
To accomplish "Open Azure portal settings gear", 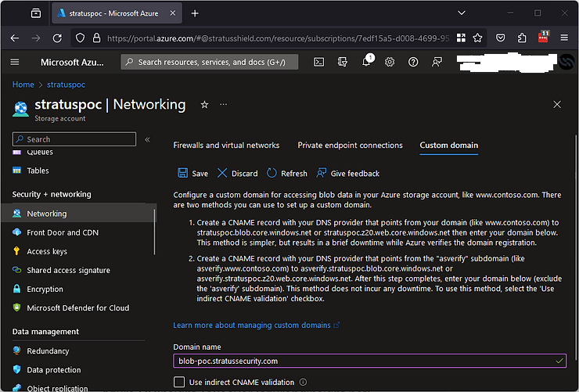I will pos(390,62).
